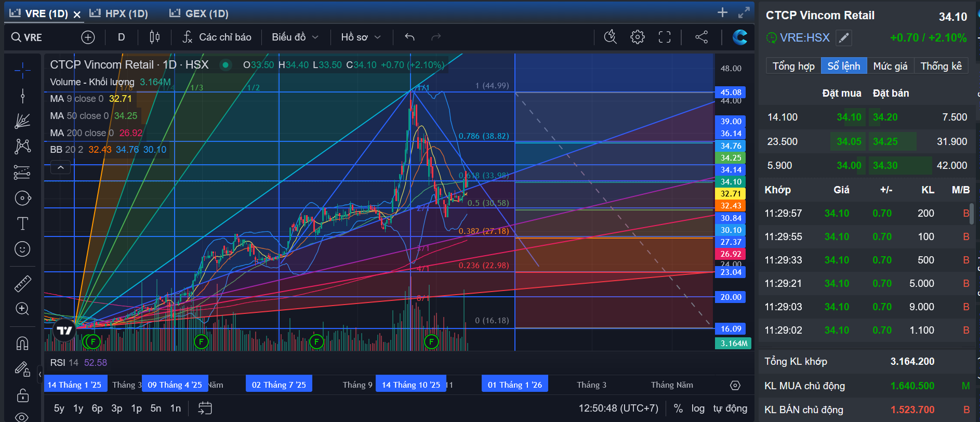Open the Hồ sơ dropdown menu
Screen dimensions: 980x422
click(x=361, y=37)
